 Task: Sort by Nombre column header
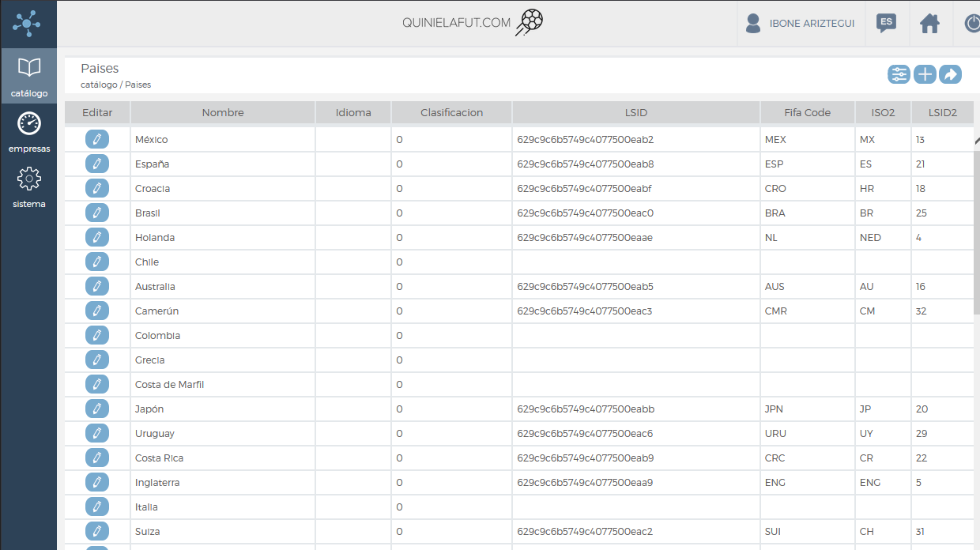tap(223, 113)
